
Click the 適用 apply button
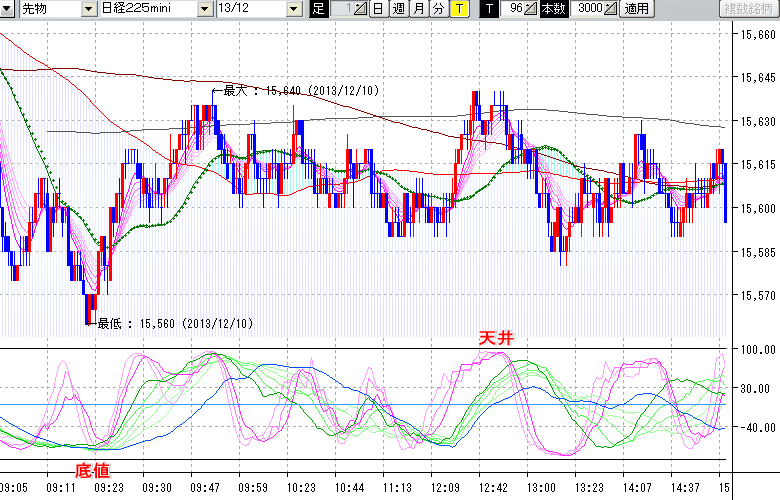[x=636, y=9]
